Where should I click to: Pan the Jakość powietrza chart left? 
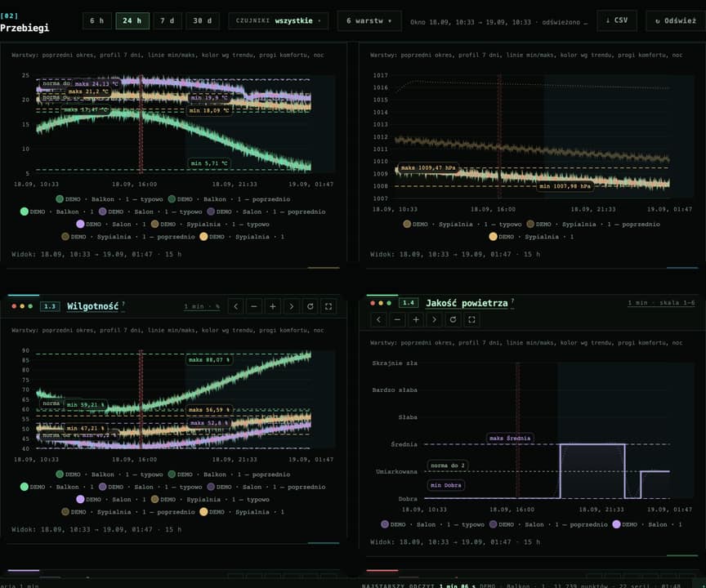378,319
